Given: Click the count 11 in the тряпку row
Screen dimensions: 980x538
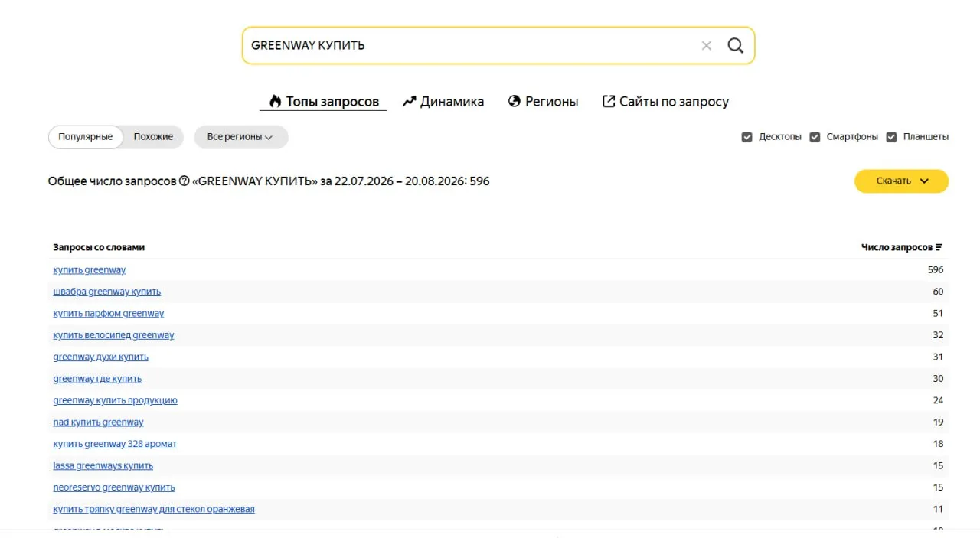Looking at the screenshot, I should point(938,510).
